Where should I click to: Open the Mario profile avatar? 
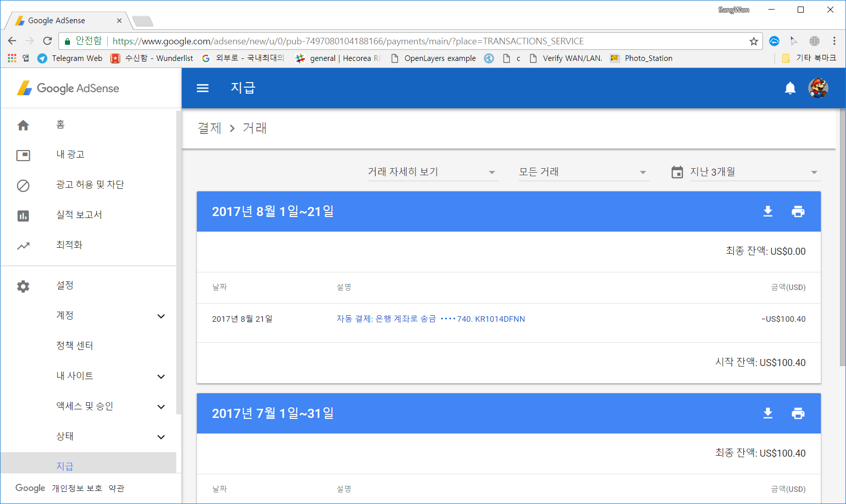click(x=818, y=88)
